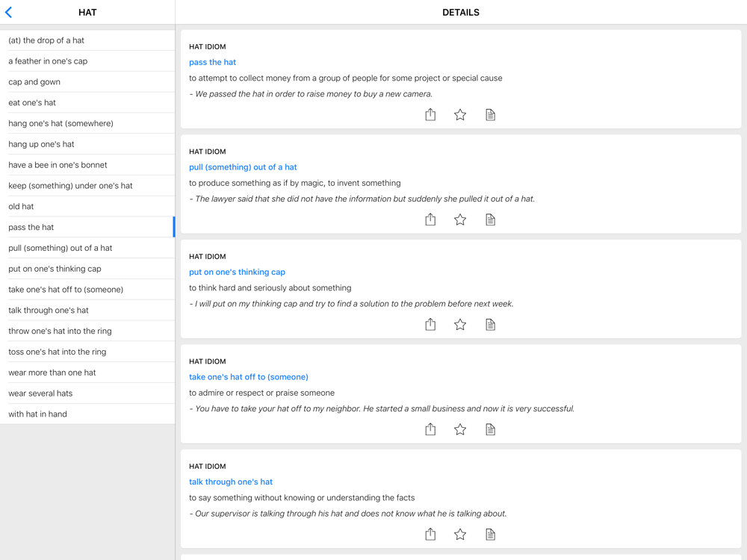Click the 'We passed the hat in order to raise money' example
This screenshot has height=560, width=747.
click(311, 94)
